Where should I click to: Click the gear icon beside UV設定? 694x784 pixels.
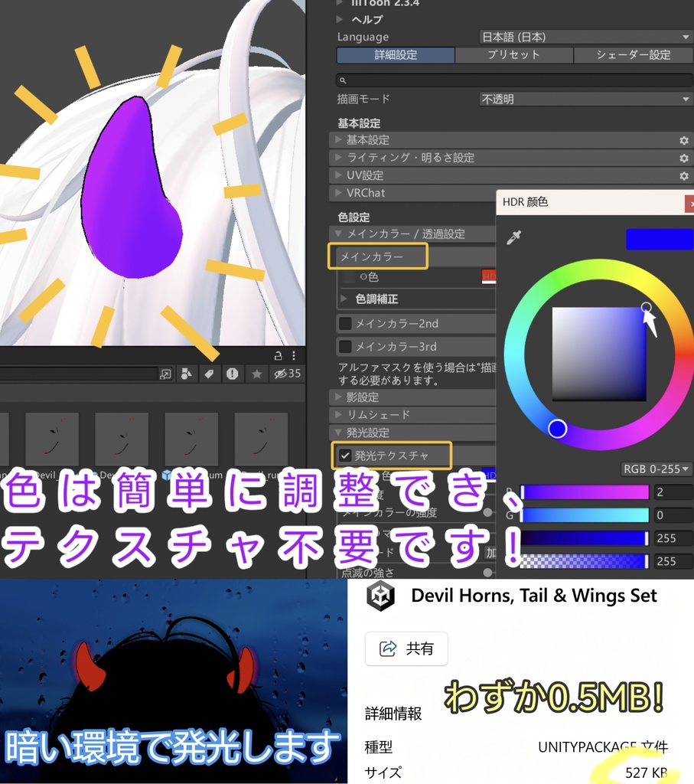pyautogui.click(x=684, y=176)
